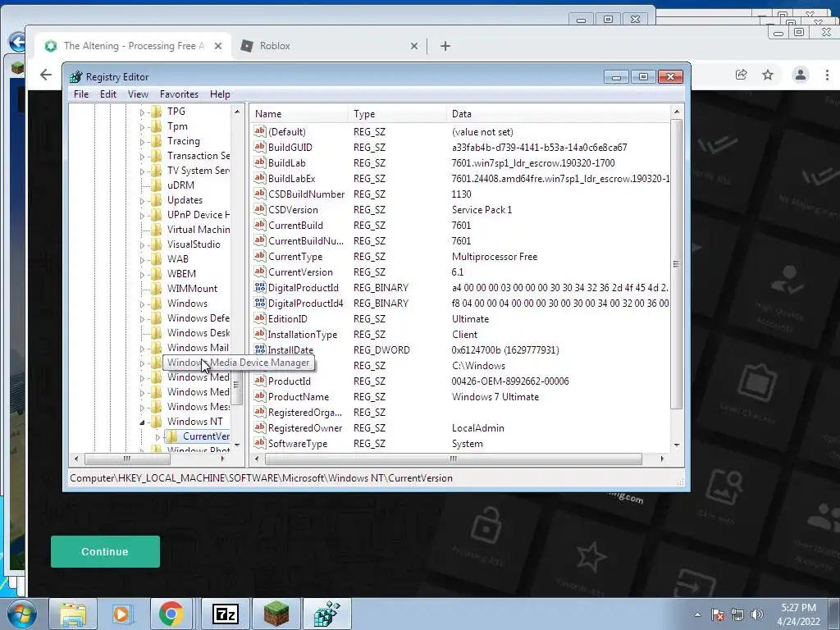Click the binary icon of DigitalProductId4 value
This screenshot has width=840, height=630.
tap(260, 303)
